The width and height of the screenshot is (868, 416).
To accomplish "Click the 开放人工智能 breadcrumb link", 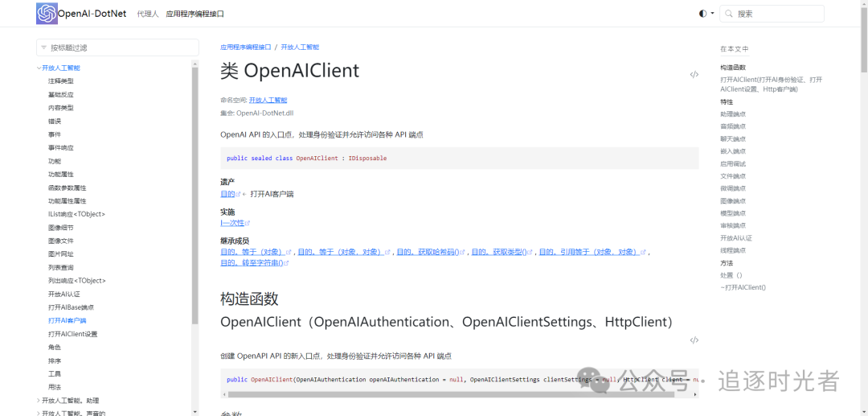I will click(x=300, y=47).
